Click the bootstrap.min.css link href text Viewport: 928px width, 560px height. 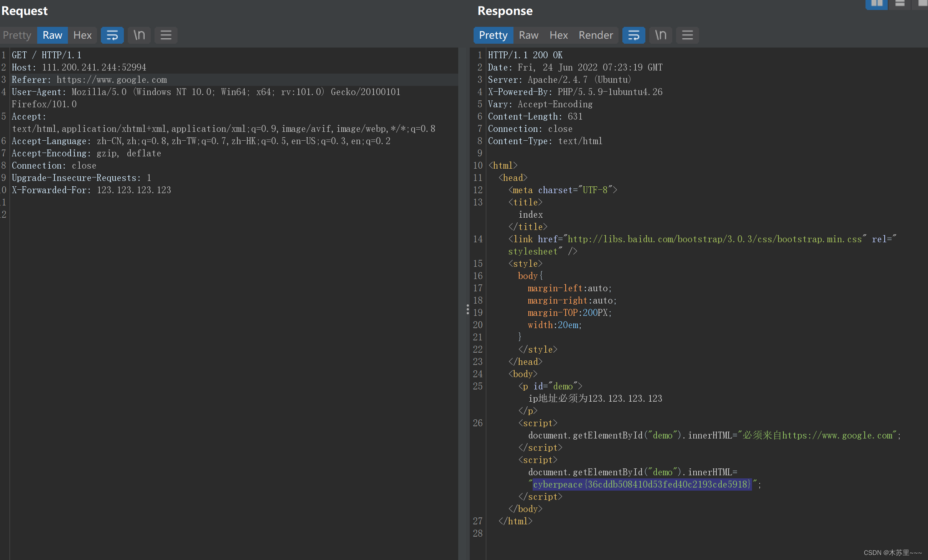click(714, 239)
